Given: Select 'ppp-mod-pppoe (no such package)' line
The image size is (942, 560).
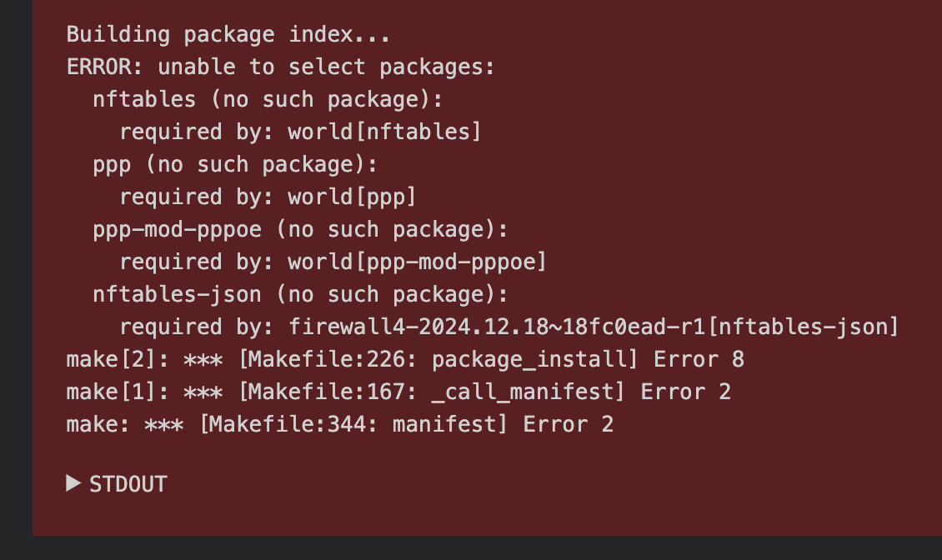Looking at the screenshot, I should click(x=300, y=229).
